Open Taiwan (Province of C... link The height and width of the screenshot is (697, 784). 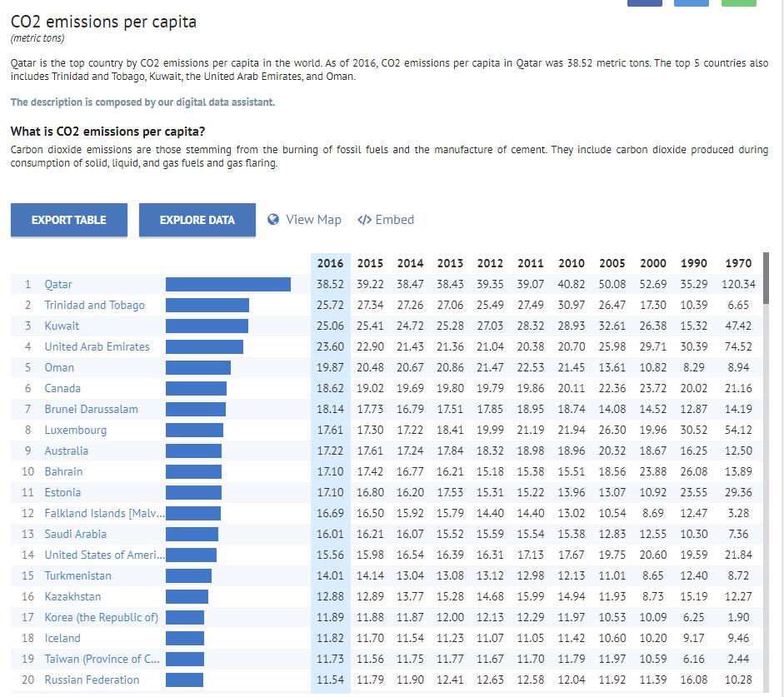pyautogui.click(x=102, y=659)
